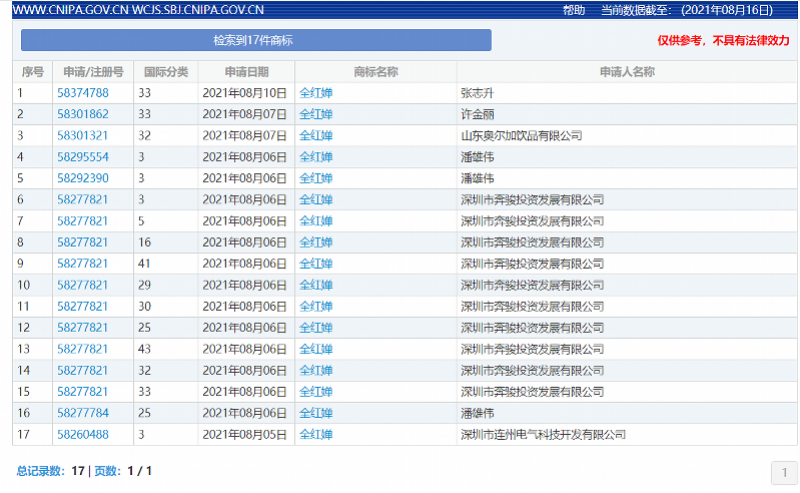The image size is (800, 493).
Task: Open application number 58374788
Action: pos(83,93)
